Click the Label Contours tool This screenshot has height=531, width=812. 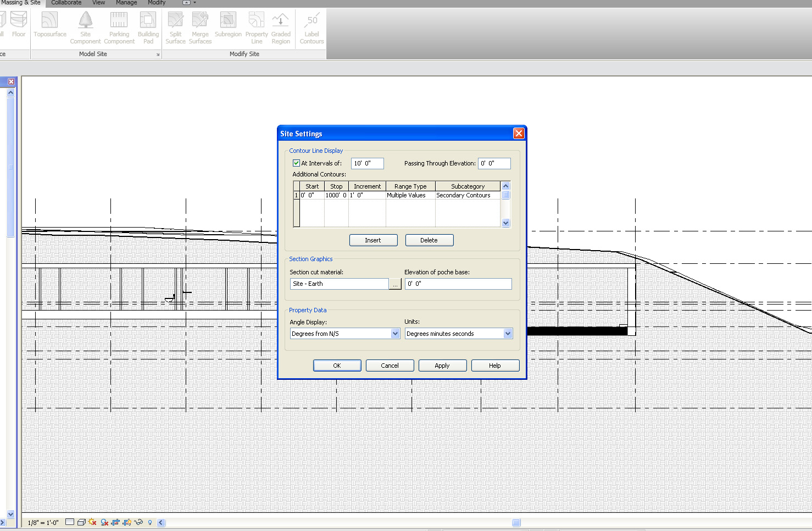point(312,21)
